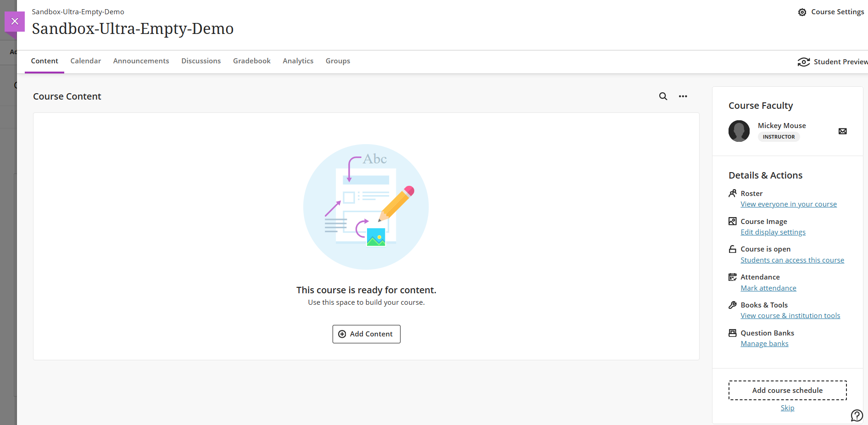
Task: Click the Books & Tools wrench icon
Action: point(733,305)
